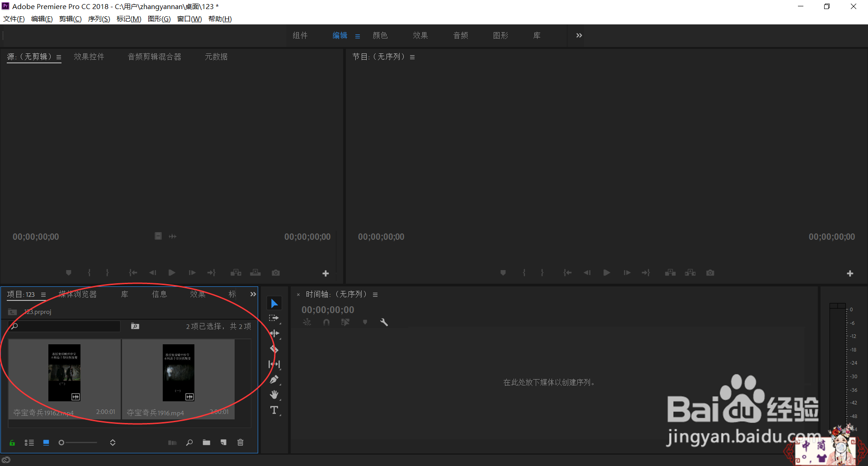This screenshot has width=868, height=466.
Task: Click the Find magnifier icon in project panel footer
Action: [189, 442]
